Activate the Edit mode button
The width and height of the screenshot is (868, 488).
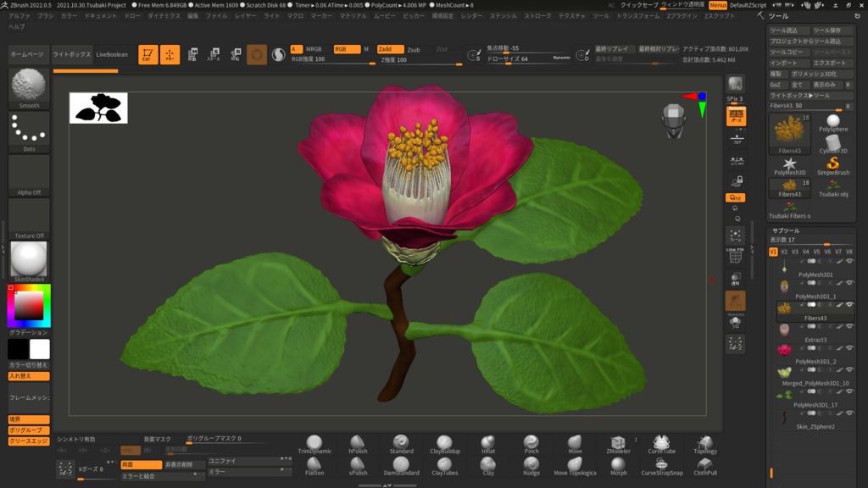click(147, 54)
